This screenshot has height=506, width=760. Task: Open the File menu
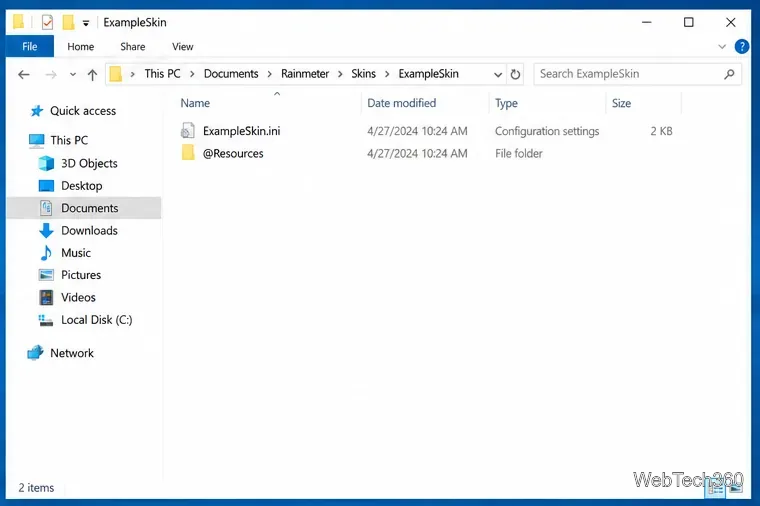[30, 47]
